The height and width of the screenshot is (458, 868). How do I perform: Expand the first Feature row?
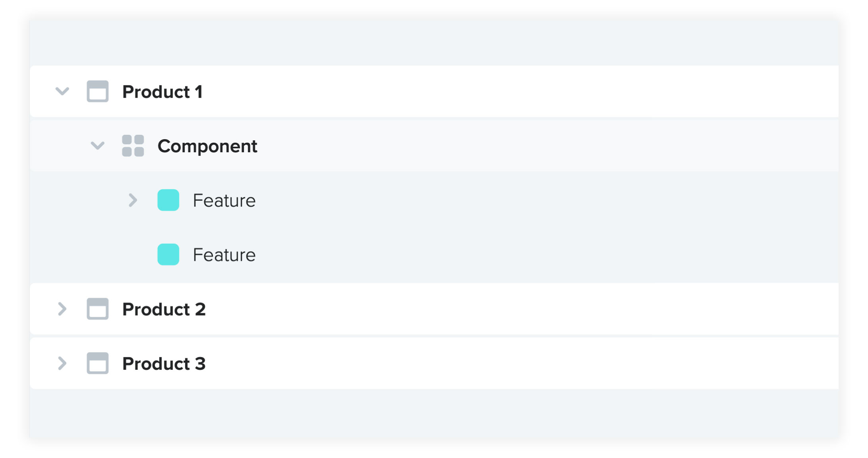pos(133,200)
